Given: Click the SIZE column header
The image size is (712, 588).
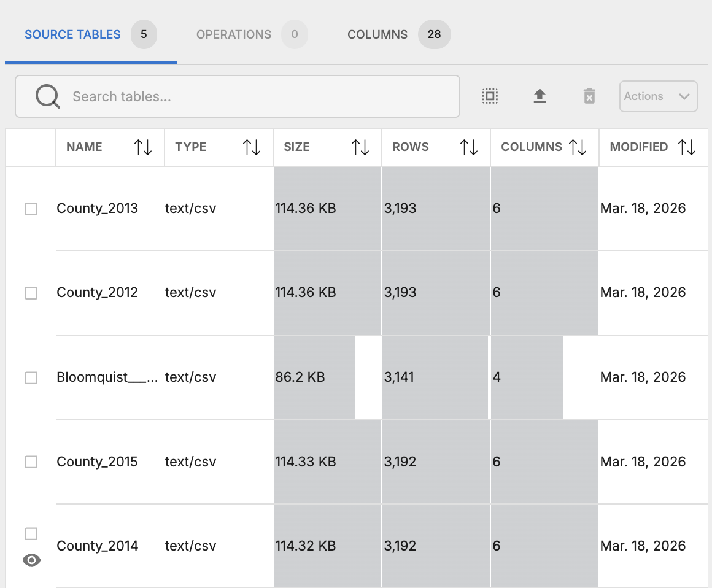Looking at the screenshot, I should [327, 147].
